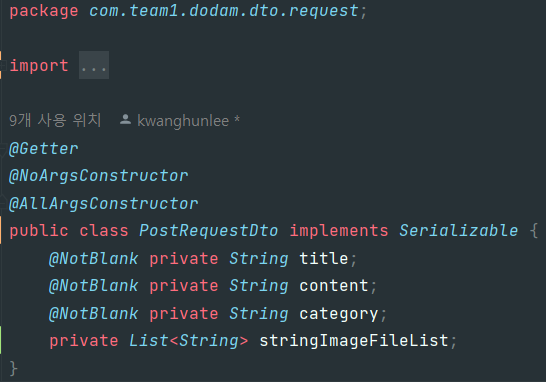This screenshot has width=546, height=382.
Task: Click the orange change marker beside class declaration
Action: (x=1, y=230)
